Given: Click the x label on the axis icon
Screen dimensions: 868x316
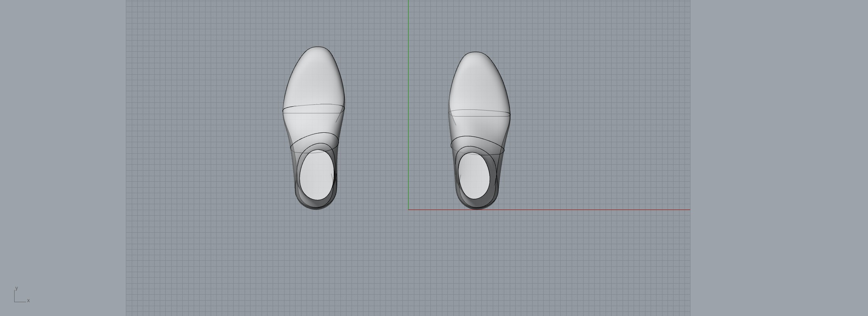Looking at the screenshot, I should (28, 301).
